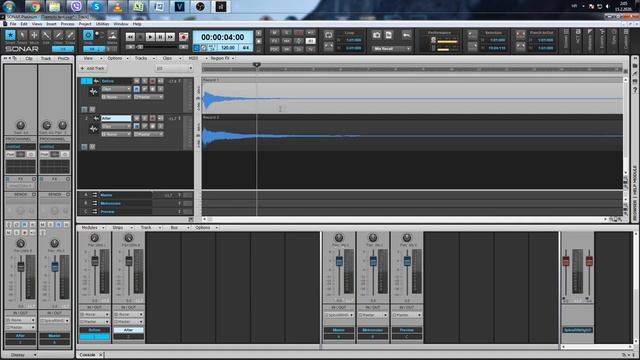Open the Console Strips dropdown
Screen dimensions: 640x360
click(x=121, y=228)
